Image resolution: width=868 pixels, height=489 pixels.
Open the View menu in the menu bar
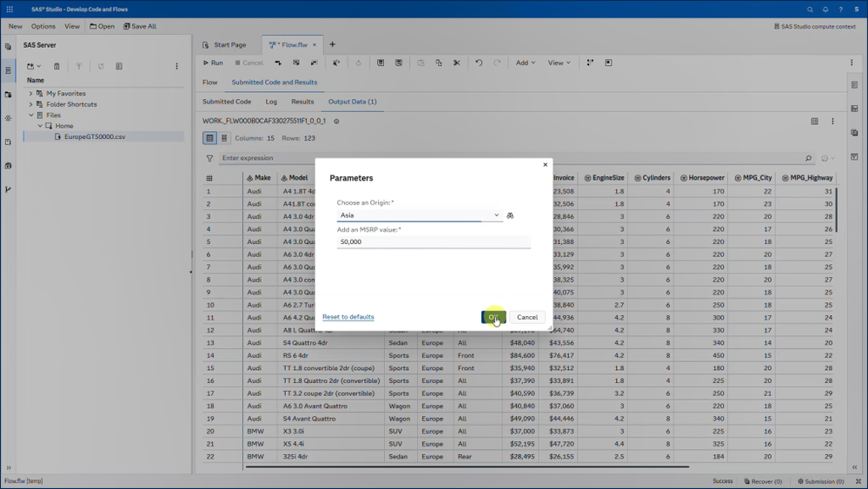click(72, 26)
